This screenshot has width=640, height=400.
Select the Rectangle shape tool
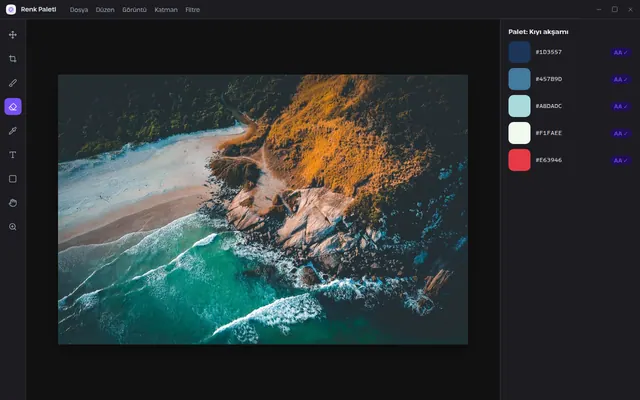pos(13,179)
